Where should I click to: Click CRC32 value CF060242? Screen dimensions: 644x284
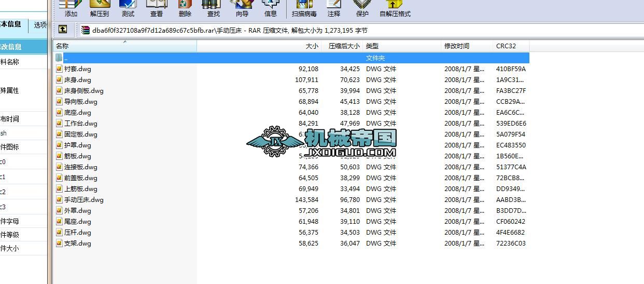point(511,221)
